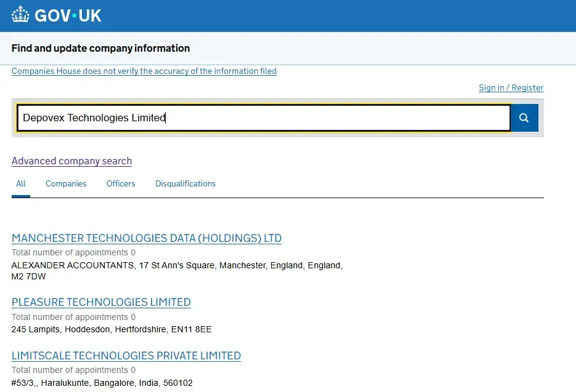Click the magnifying glass search button

(524, 118)
